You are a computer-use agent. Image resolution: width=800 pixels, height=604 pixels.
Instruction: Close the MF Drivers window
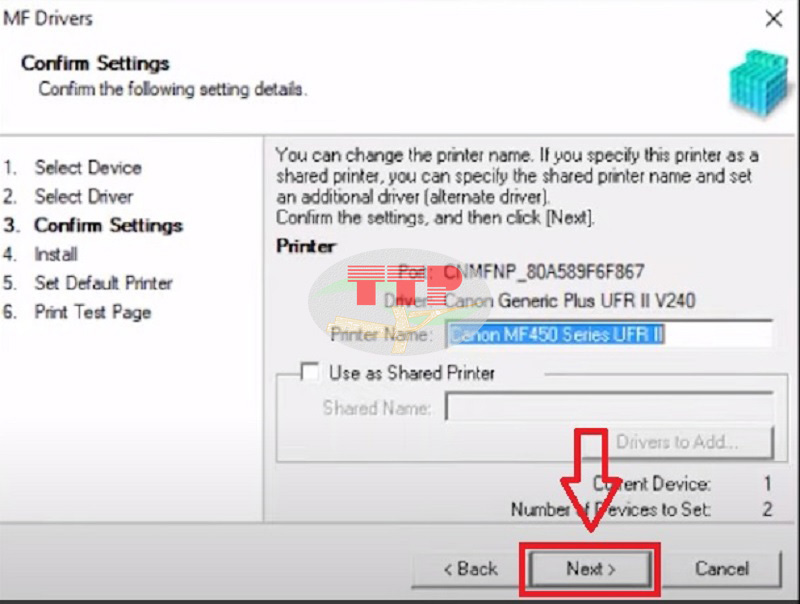pyautogui.click(x=773, y=19)
